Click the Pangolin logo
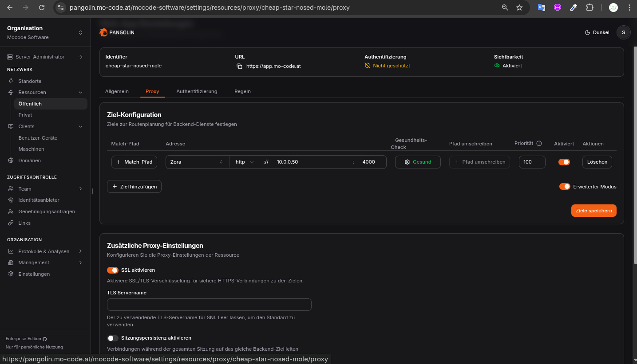Viewport: 637px width, 364px height. click(117, 32)
